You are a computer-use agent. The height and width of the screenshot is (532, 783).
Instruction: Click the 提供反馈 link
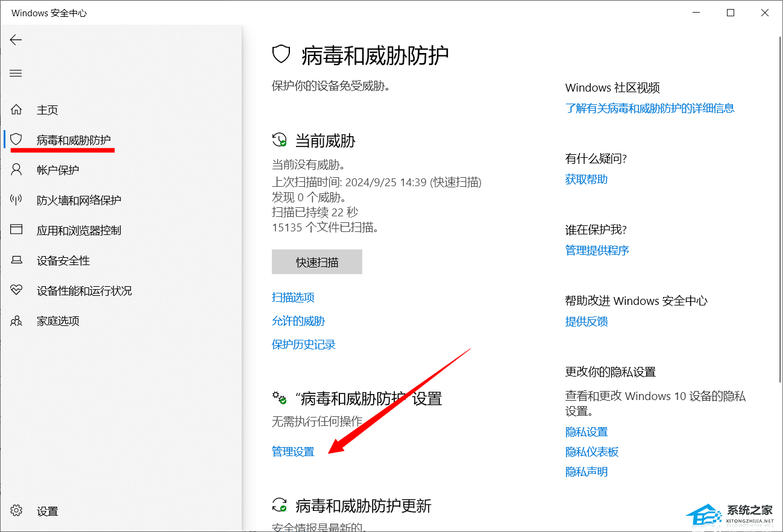tap(586, 321)
